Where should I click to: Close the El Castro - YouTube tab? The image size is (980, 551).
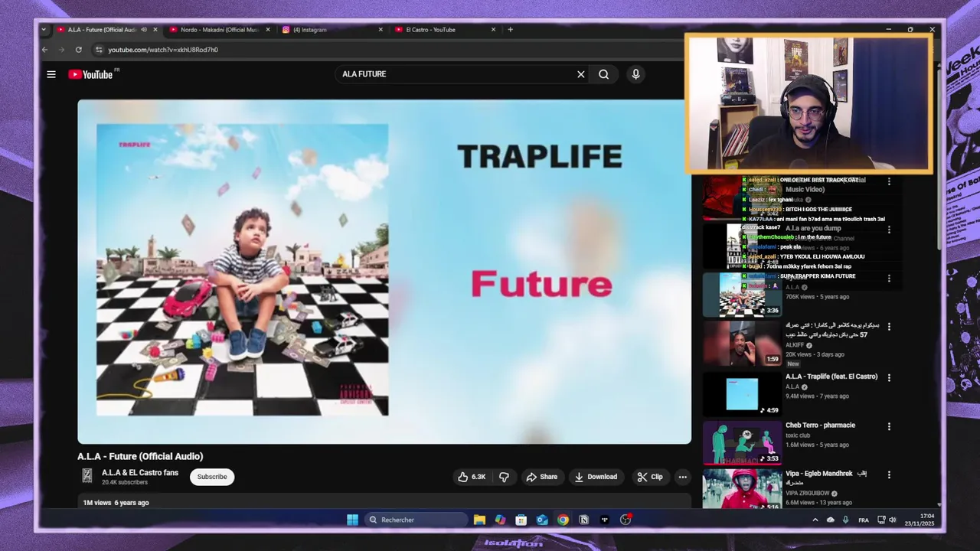click(493, 30)
